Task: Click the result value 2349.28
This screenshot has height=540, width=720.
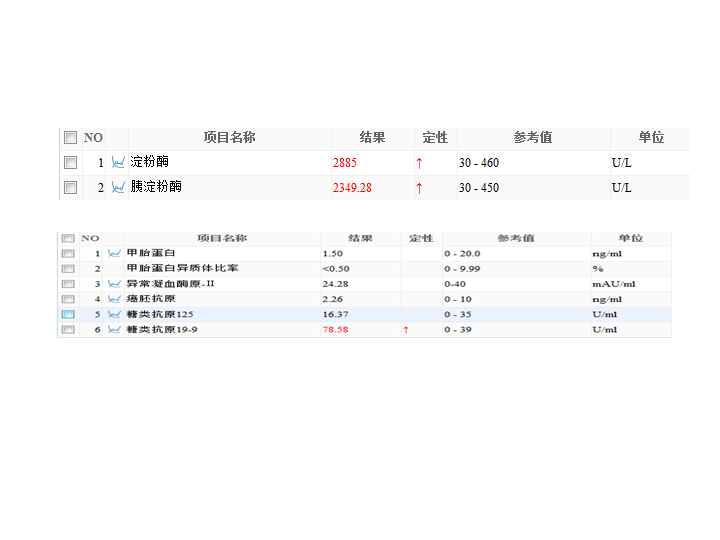Action: click(x=352, y=188)
